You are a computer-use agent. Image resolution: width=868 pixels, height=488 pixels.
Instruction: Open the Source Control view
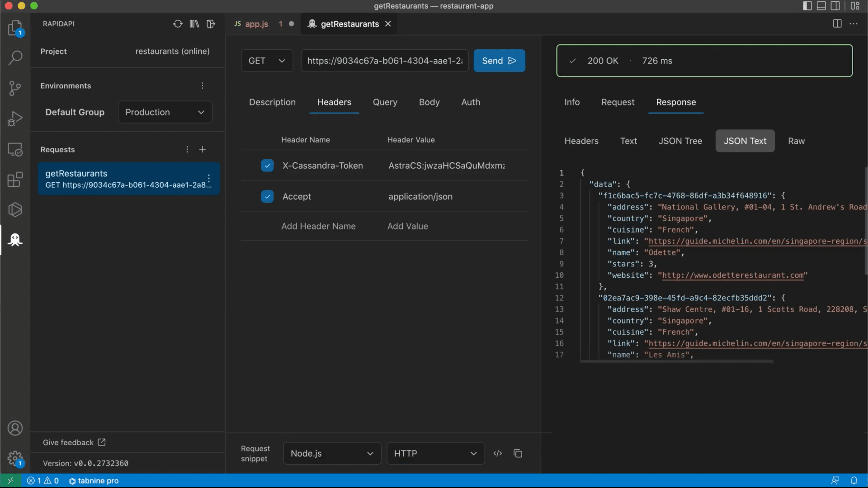[15, 88]
